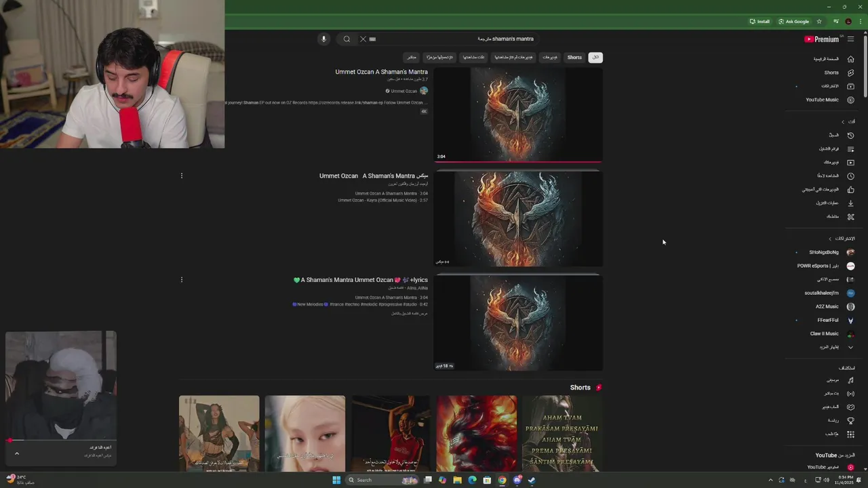This screenshot has height=488, width=868.
Task: Open three-dot menu for +lyrics playlist
Action: click(x=181, y=279)
